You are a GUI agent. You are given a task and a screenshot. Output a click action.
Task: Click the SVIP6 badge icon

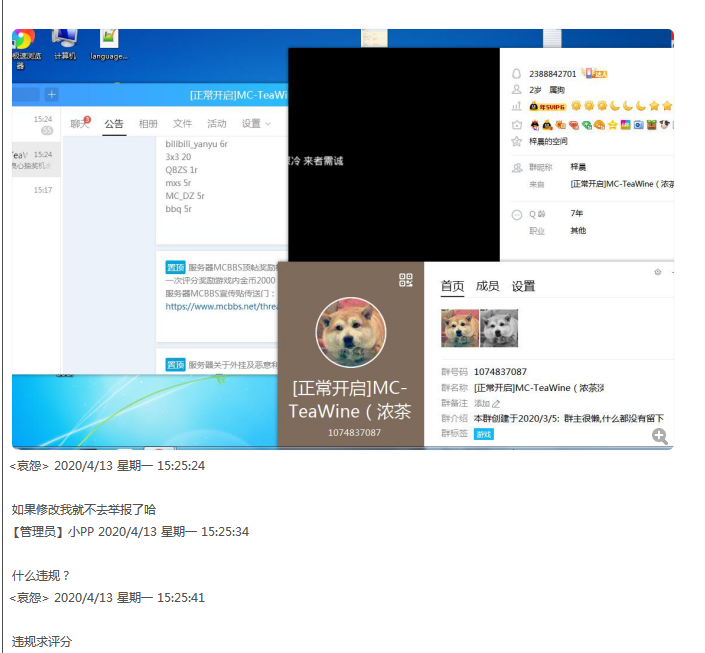[x=547, y=107]
